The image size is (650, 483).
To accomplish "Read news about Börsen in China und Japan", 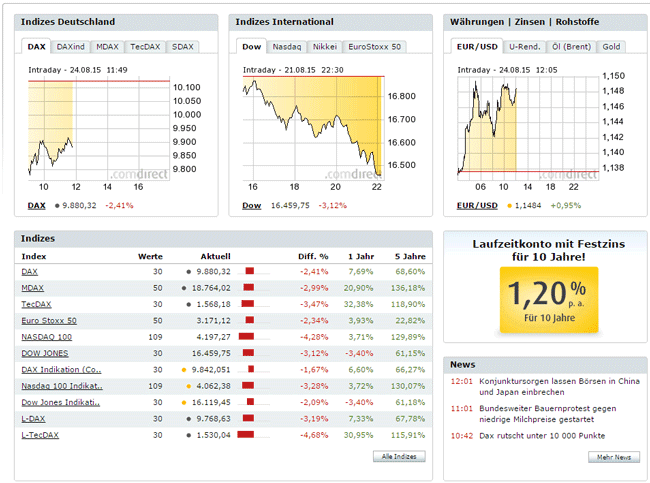I will click(559, 386).
